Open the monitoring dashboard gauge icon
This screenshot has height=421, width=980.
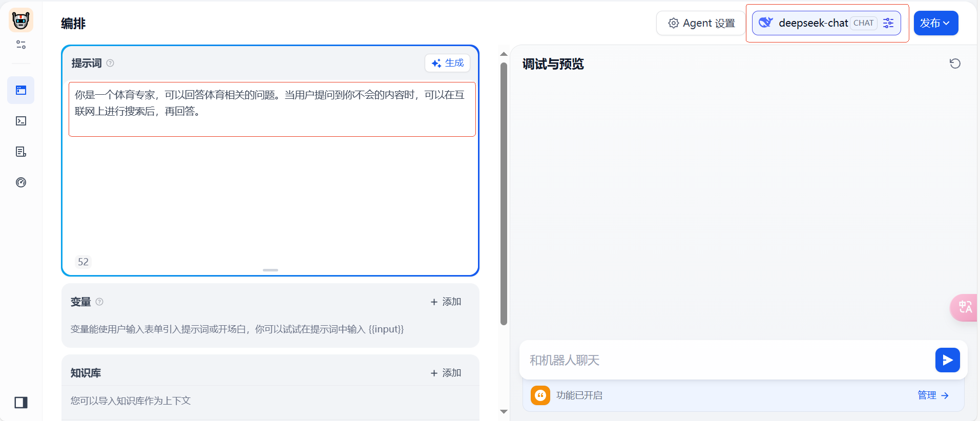tap(21, 182)
